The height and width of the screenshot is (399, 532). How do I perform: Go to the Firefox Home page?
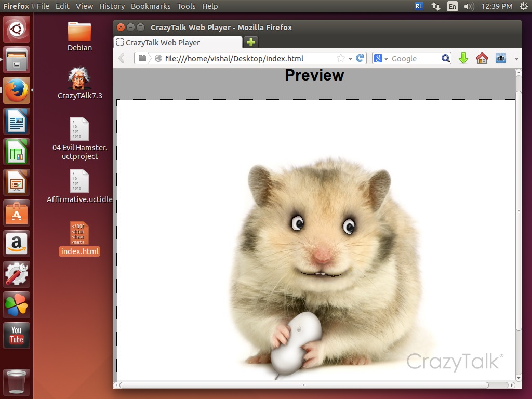coord(482,58)
